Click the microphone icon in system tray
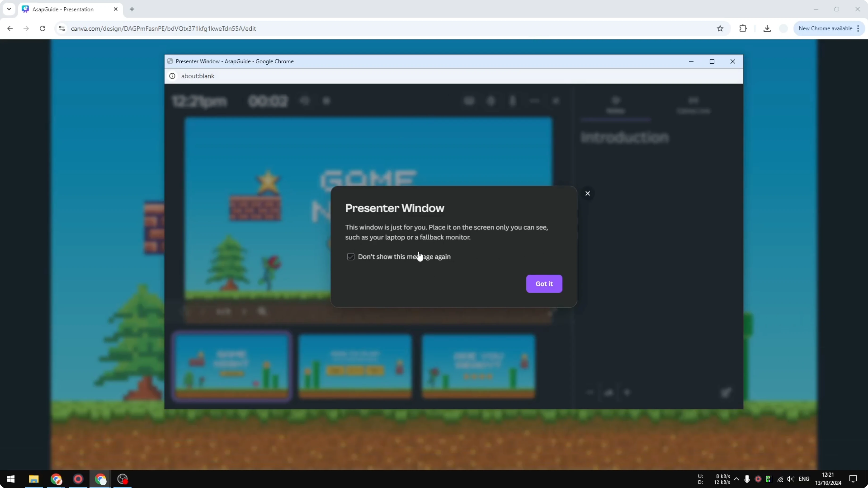 [747, 479]
